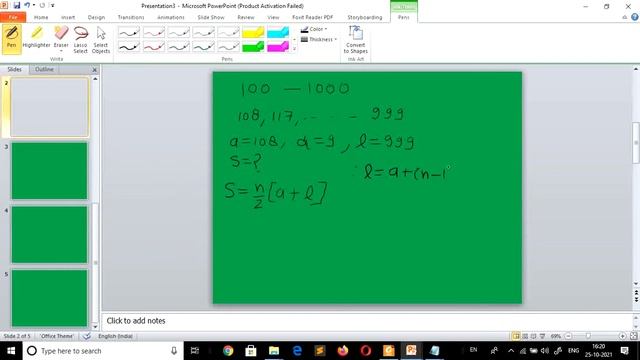Screen dimensions: 640x360
Task: Switch to Reading view
Action: click(x=533, y=336)
